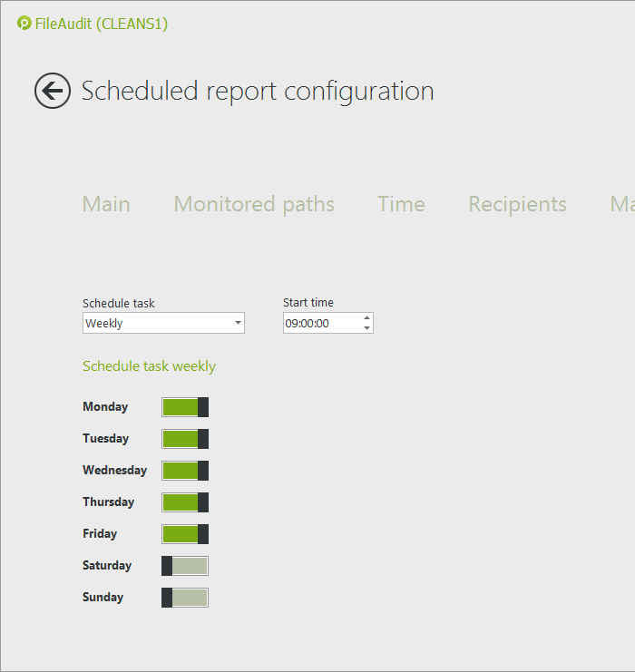
Task: Select the Weekly combo box
Action: (163, 323)
